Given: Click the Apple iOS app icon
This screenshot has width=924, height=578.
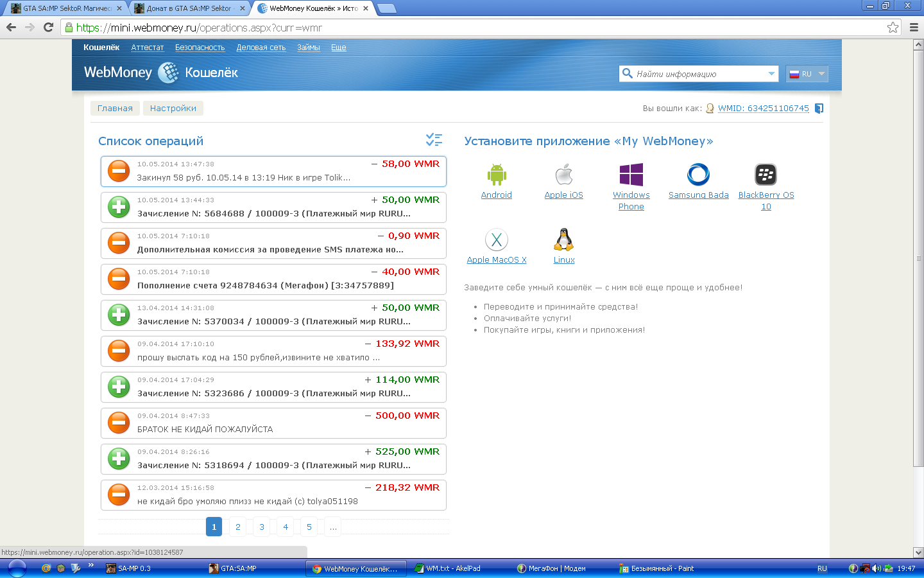Looking at the screenshot, I should point(564,174).
